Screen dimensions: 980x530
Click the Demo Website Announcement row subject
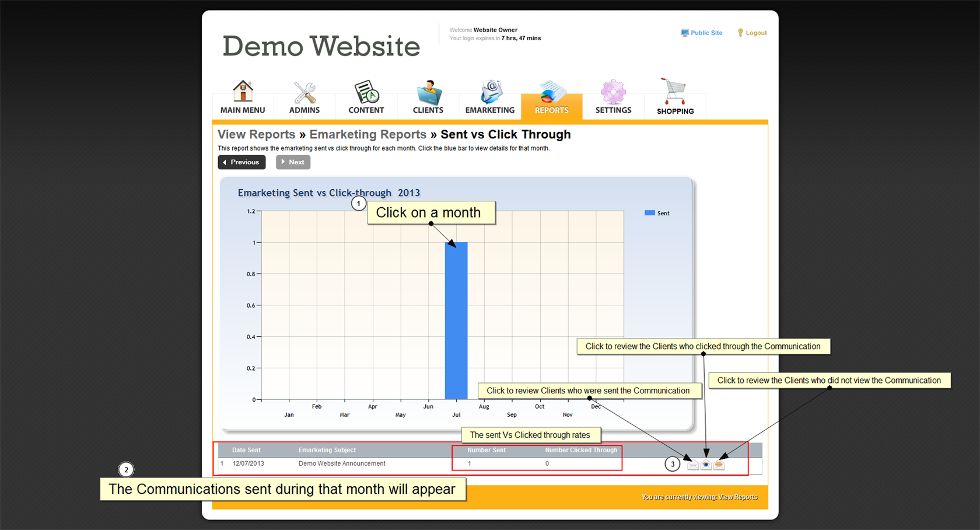point(342,463)
